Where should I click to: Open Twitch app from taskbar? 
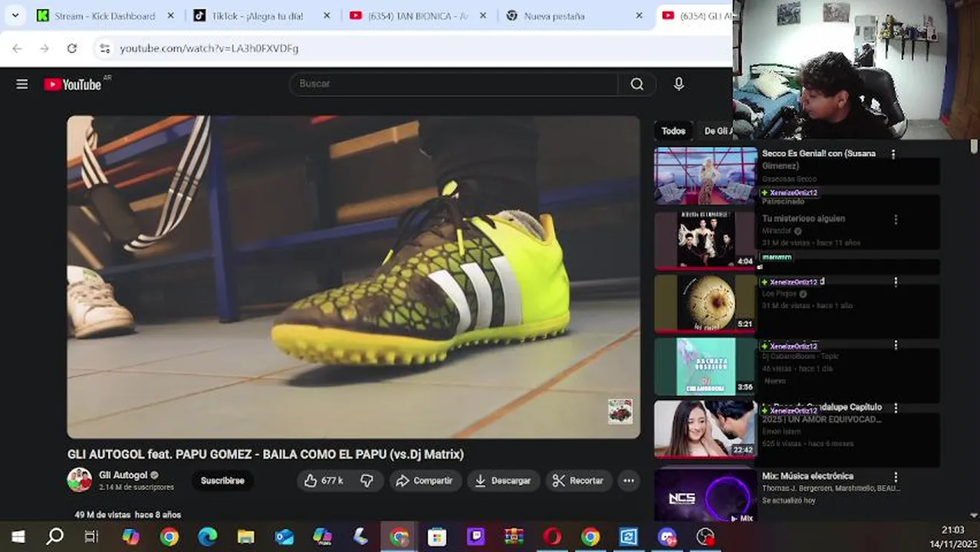tap(475, 537)
